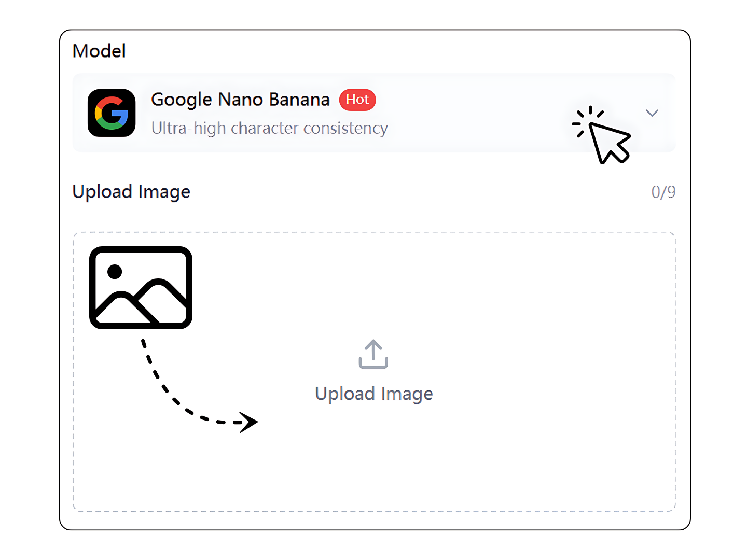The image size is (747, 560).
Task: Click the Upload Image text in the dropzone
Action: click(374, 394)
